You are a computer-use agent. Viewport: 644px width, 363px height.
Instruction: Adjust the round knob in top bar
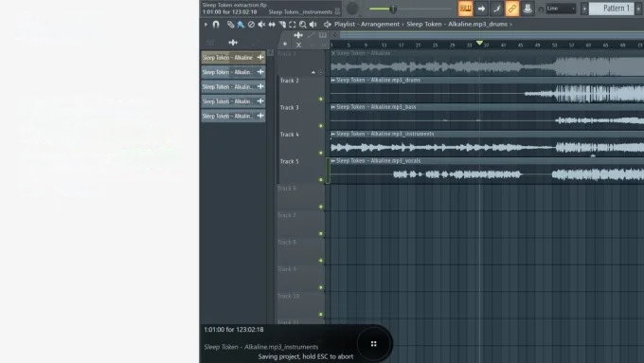point(352,9)
